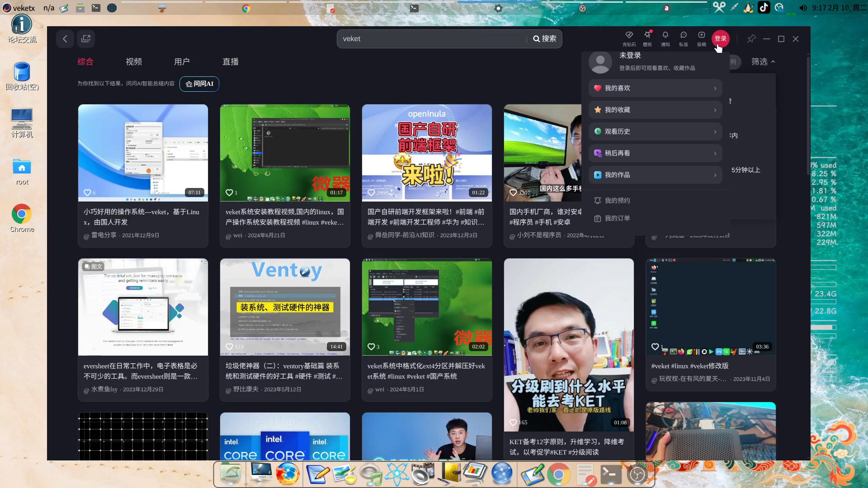Click the red 登录 login button

[x=721, y=39]
